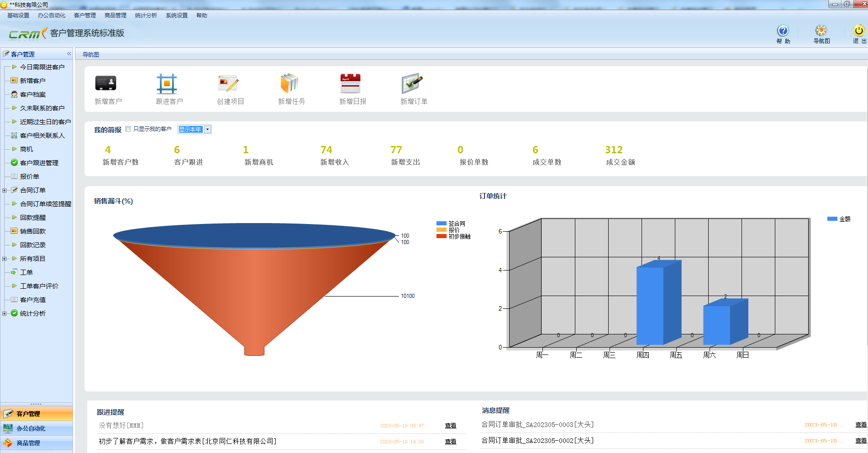
Task: Select 工单客户评价 in sidebar tree
Action: click(39, 286)
